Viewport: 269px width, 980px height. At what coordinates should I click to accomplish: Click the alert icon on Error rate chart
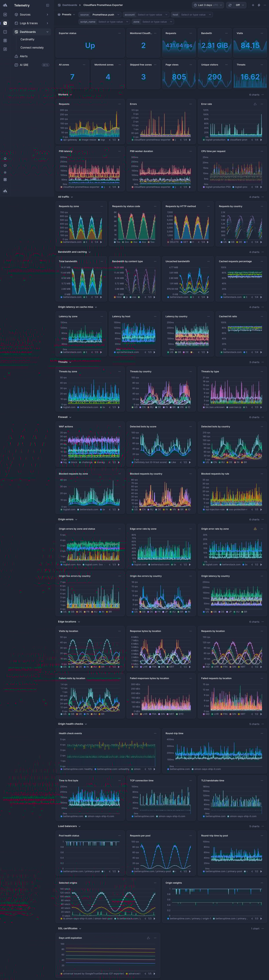tap(255, 104)
